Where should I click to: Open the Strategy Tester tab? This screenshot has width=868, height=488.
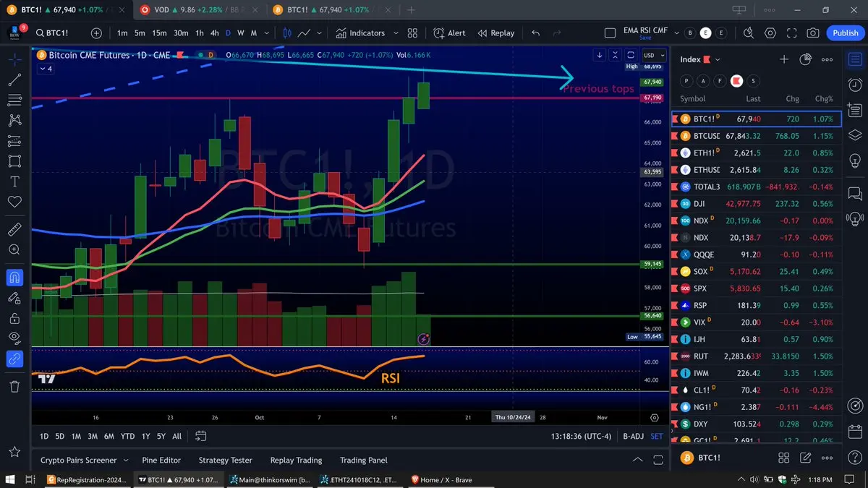[x=225, y=460]
